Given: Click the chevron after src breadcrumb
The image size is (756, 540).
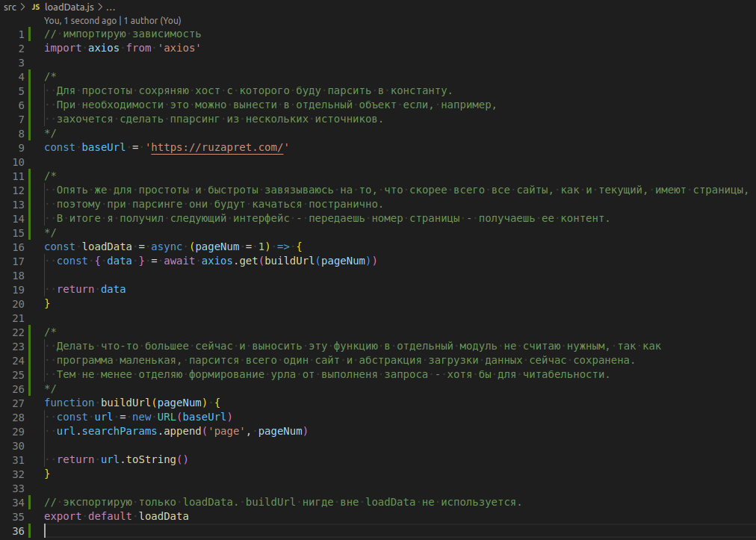Looking at the screenshot, I should tap(22, 7).
